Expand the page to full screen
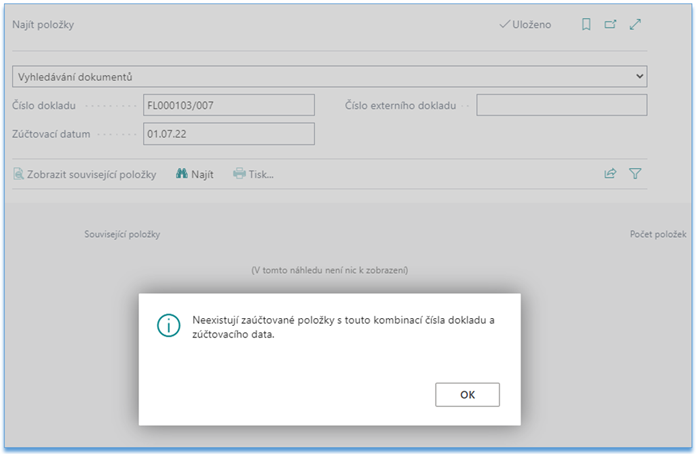 (x=635, y=25)
